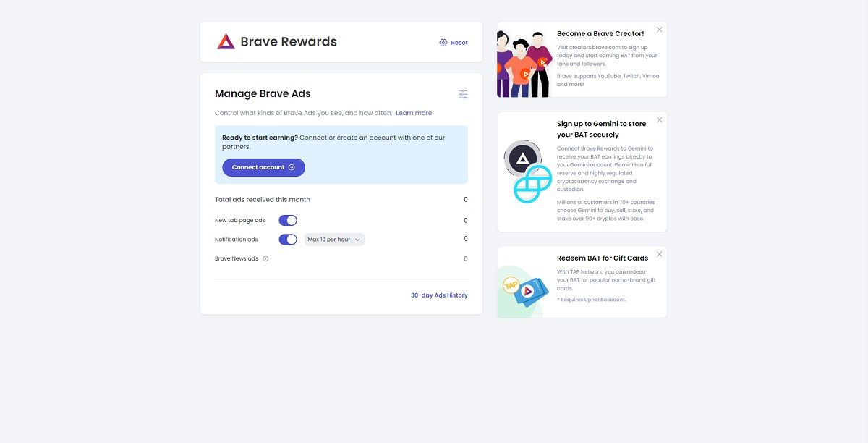Screen dimensions: 868x443
Task: Dismiss the Redeem BAT for Gift Cards card
Action: point(659,254)
